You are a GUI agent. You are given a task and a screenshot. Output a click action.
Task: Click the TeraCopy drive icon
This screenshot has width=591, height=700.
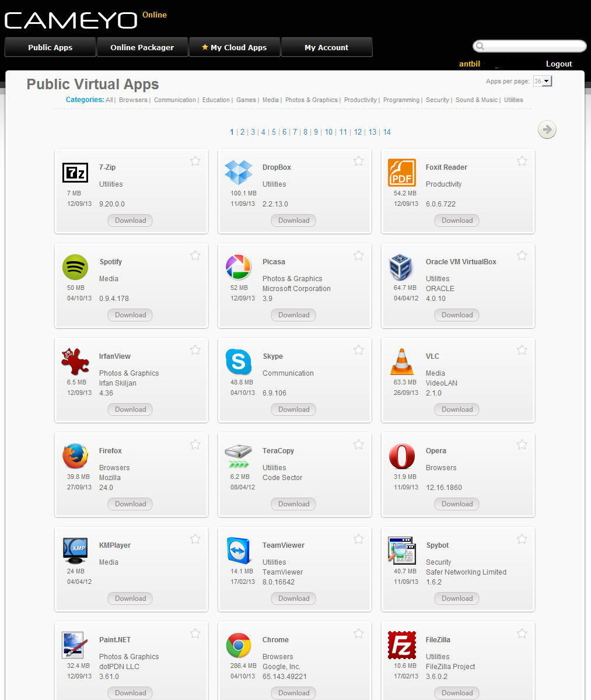click(238, 456)
